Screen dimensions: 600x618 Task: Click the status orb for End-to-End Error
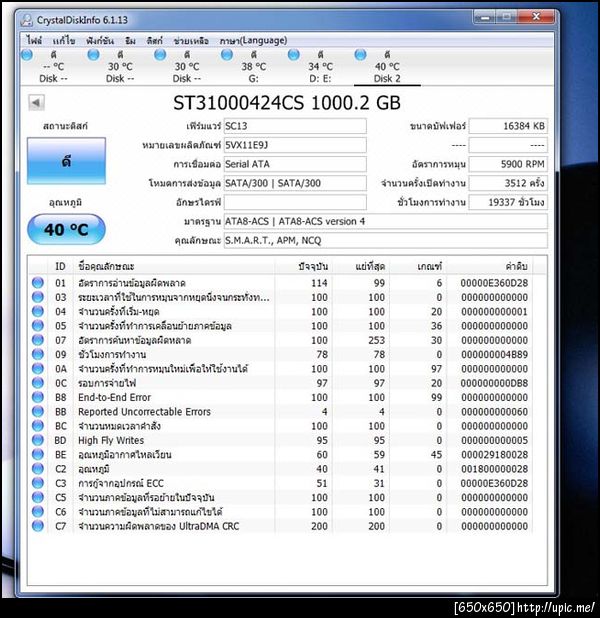[x=38, y=397]
